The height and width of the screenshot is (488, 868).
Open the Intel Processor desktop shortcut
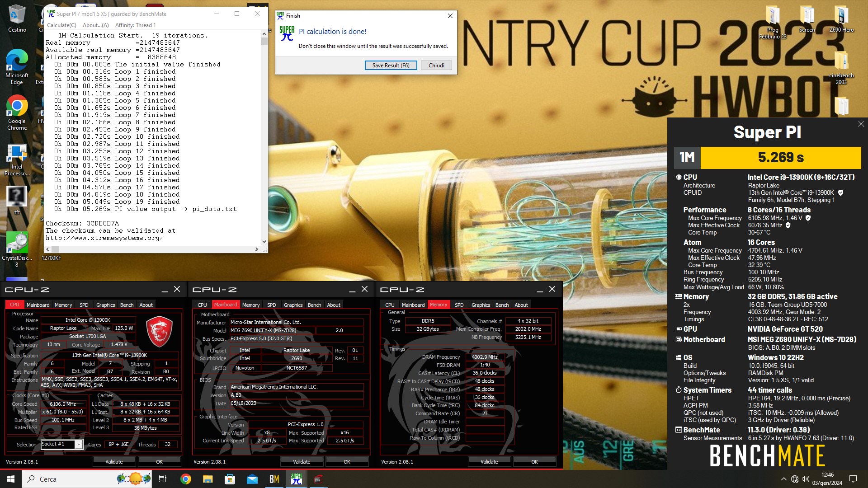pyautogui.click(x=17, y=159)
